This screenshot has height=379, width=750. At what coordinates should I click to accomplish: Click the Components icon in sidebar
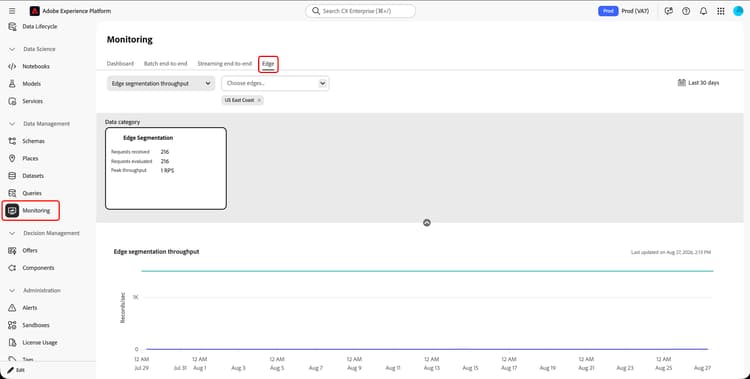[12, 268]
